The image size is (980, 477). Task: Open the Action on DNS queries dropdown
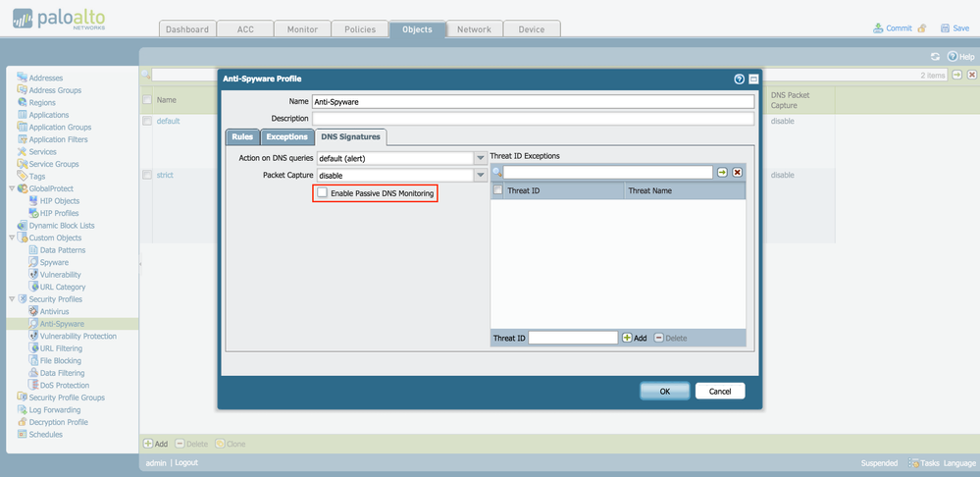pos(481,158)
